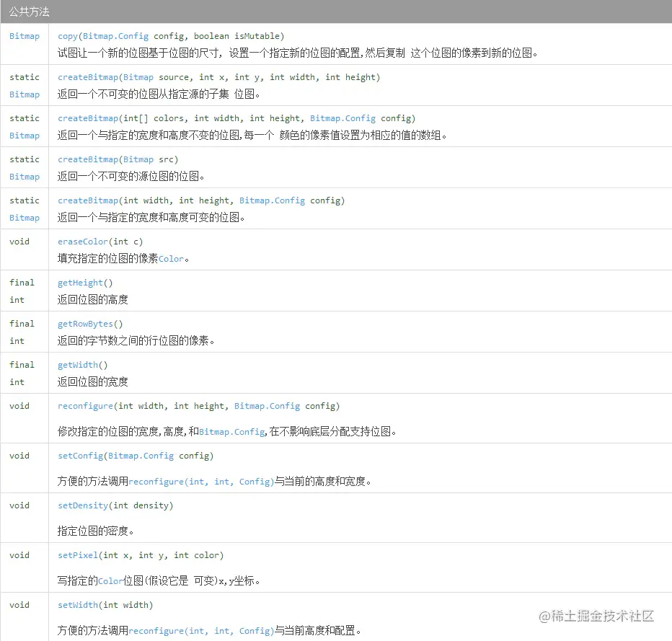Screen dimensions: 672x641
Task: Click Bitmap return type beside createBitmap(int[] colors...)
Action: (x=25, y=136)
